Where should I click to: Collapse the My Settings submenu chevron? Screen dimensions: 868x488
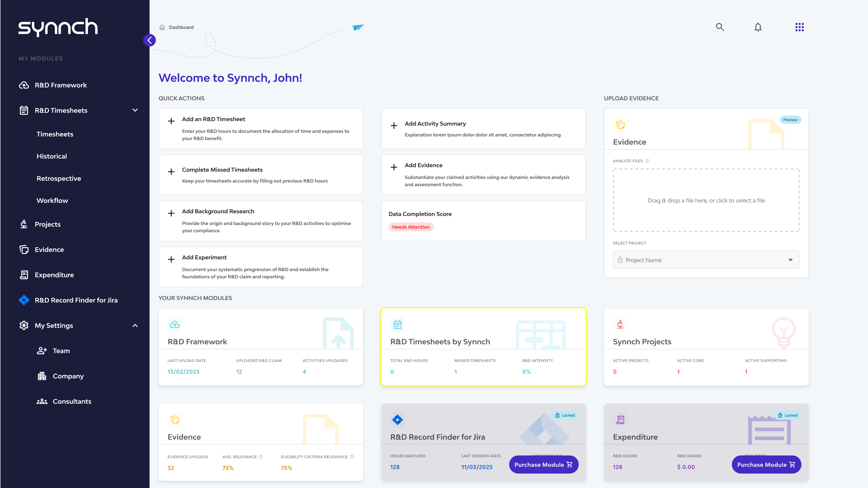tap(135, 325)
